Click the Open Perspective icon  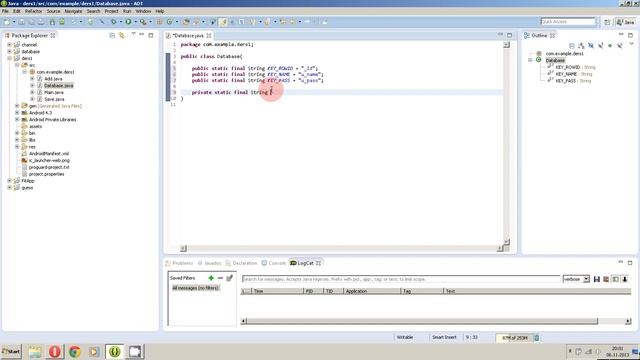[607, 22]
